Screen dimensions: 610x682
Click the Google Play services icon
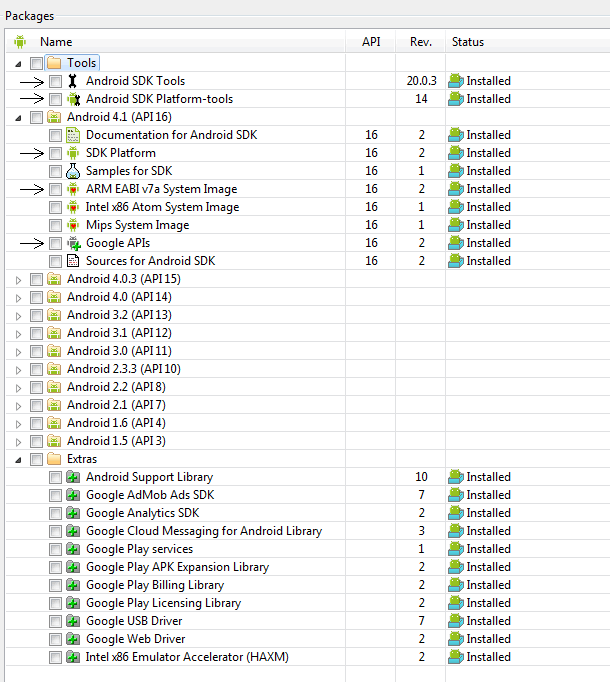pyautogui.click(x=73, y=549)
